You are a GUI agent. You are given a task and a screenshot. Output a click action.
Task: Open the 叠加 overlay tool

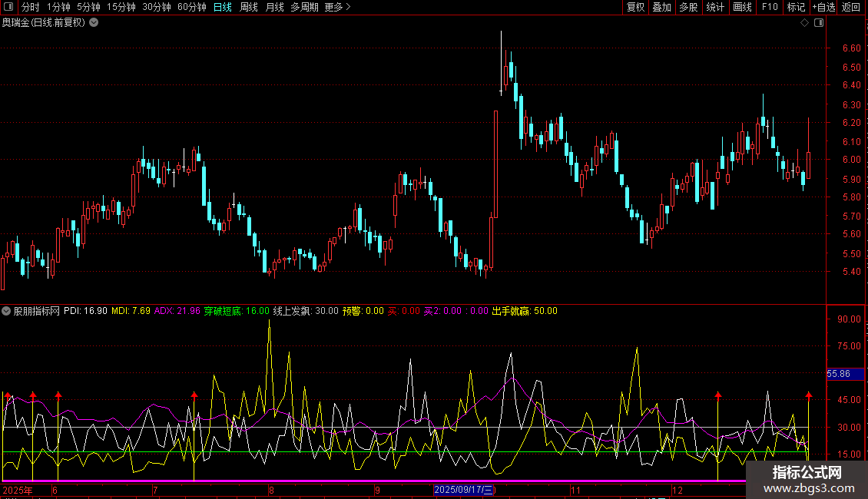(661, 7)
